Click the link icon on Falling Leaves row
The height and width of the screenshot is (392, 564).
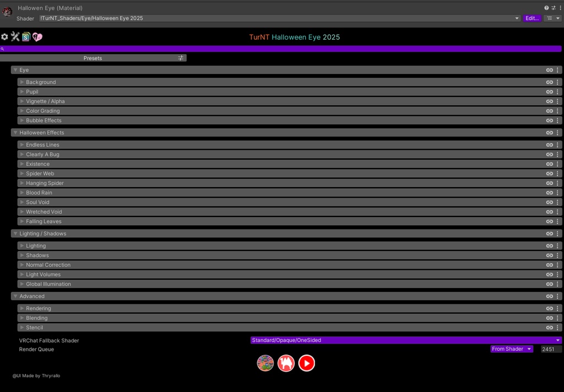pyautogui.click(x=550, y=221)
